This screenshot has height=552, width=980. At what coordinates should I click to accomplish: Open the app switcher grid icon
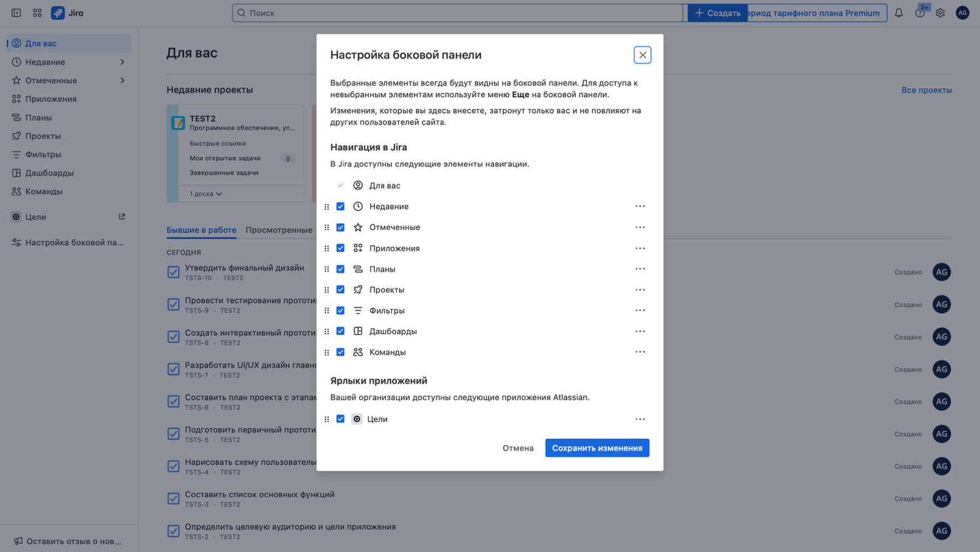(x=37, y=13)
